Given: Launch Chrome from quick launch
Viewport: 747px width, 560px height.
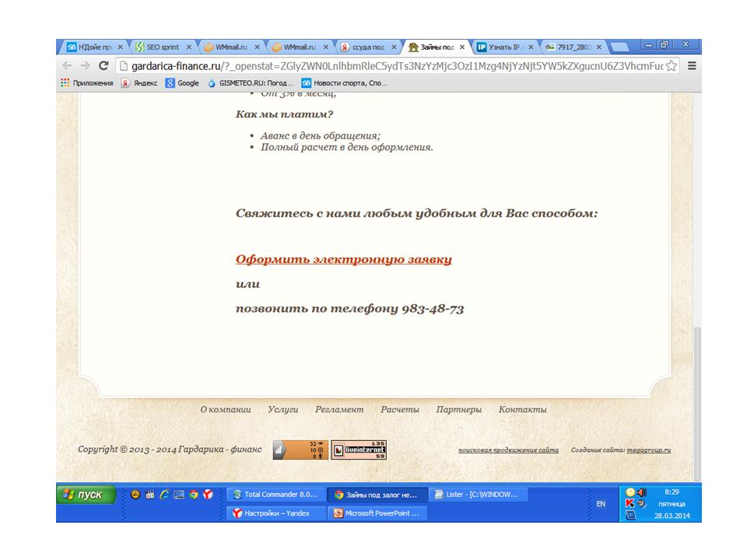Looking at the screenshot, I should coord(194,495).
